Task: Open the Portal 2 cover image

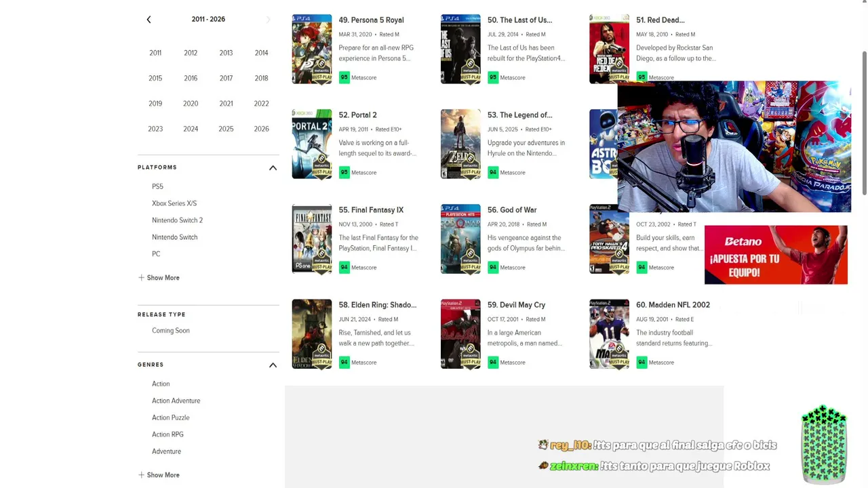Action: [312, 144]
